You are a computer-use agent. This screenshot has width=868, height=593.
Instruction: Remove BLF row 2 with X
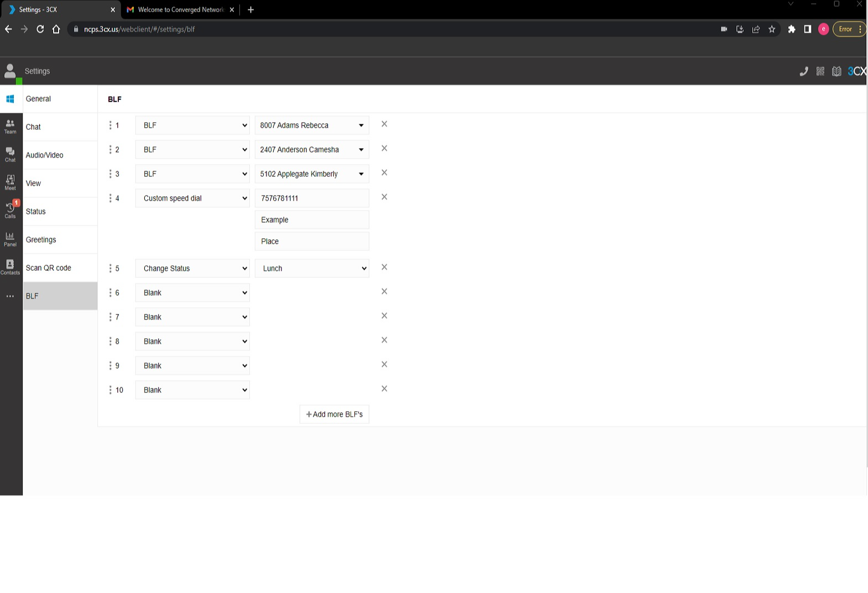[384, 149]
